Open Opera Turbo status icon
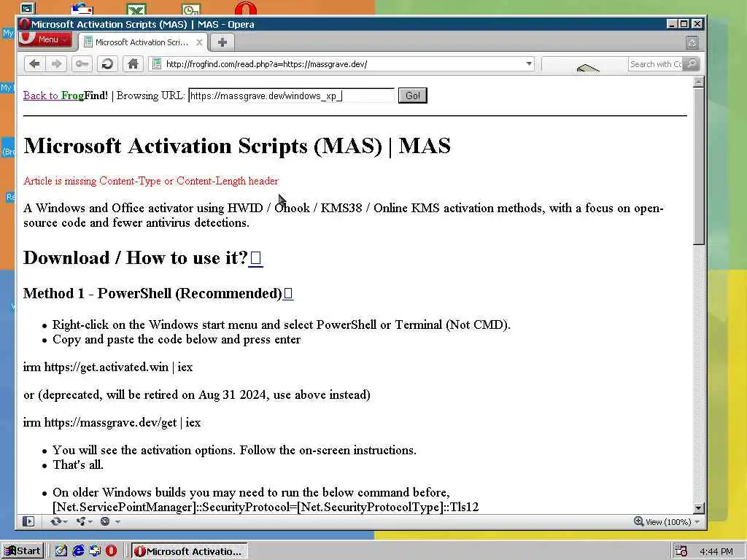747x560 pixels. coord(105,521)
